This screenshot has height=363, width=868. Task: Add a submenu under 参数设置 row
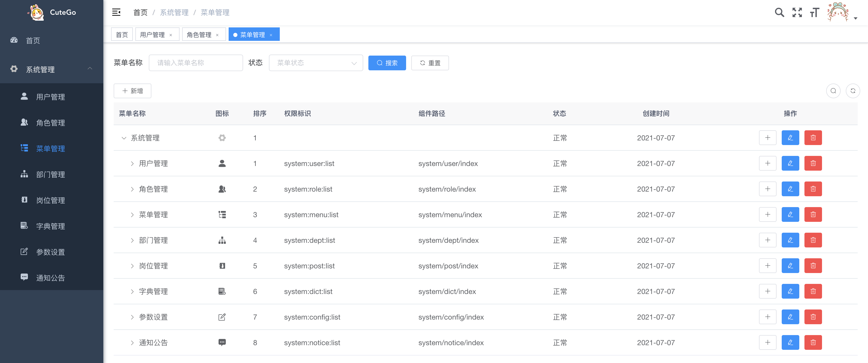point(768,317)
